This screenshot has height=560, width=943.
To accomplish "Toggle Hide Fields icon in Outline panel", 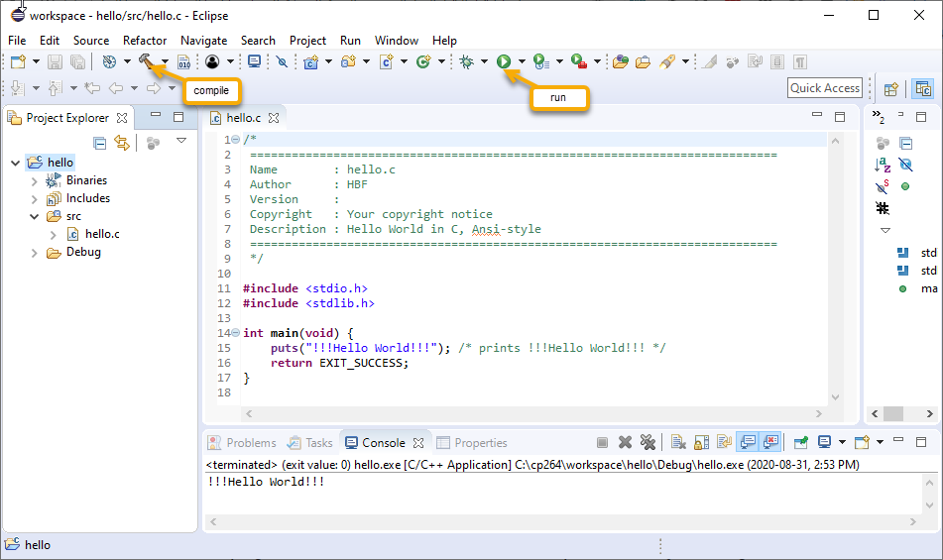I will 905,165.
